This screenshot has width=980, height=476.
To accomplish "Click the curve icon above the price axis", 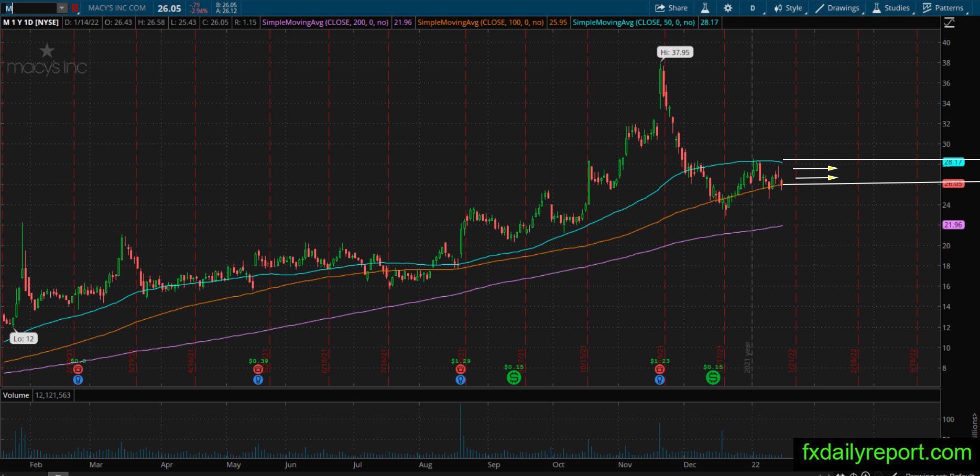I will click(x=949, y=23).
